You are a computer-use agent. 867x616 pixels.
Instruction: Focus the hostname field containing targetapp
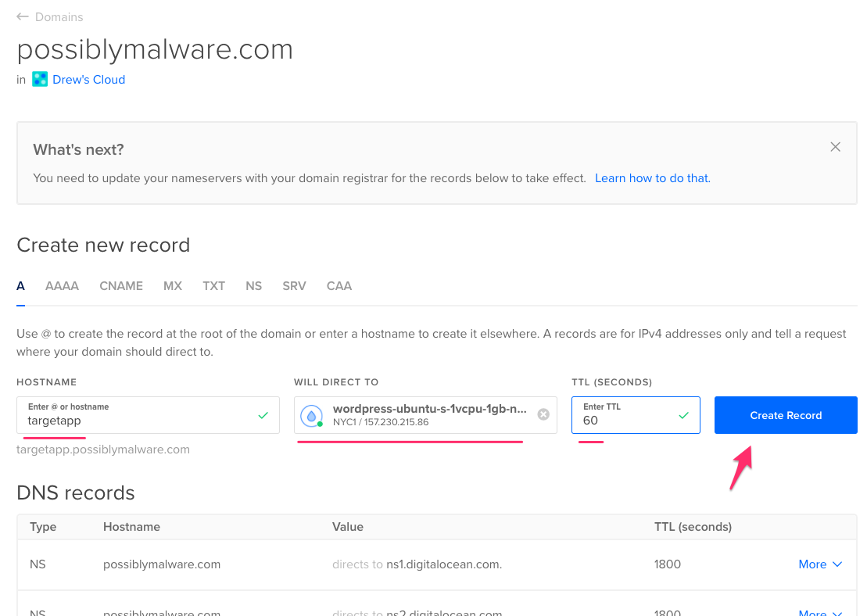(x=148, y=415)
